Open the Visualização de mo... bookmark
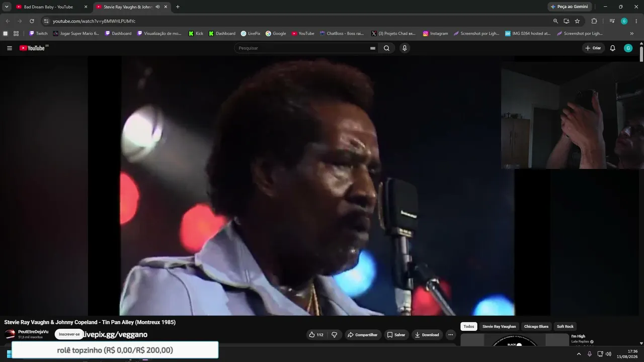 [x=159, y=34]
